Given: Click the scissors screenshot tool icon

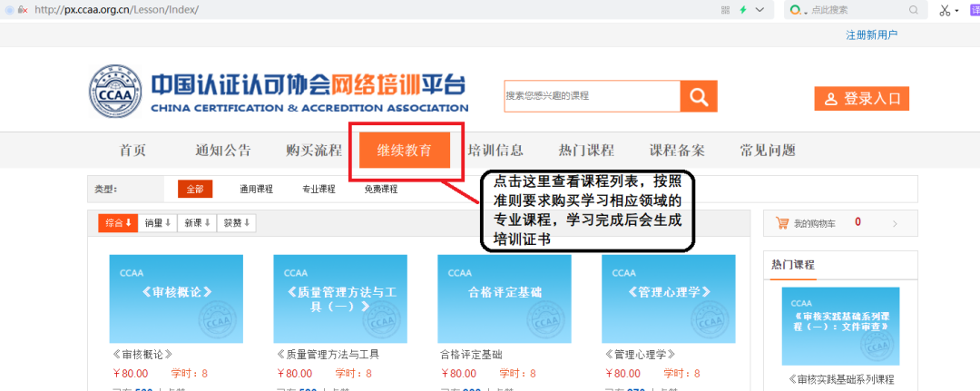Looking at the screenshot, I should tap(944, 10).
